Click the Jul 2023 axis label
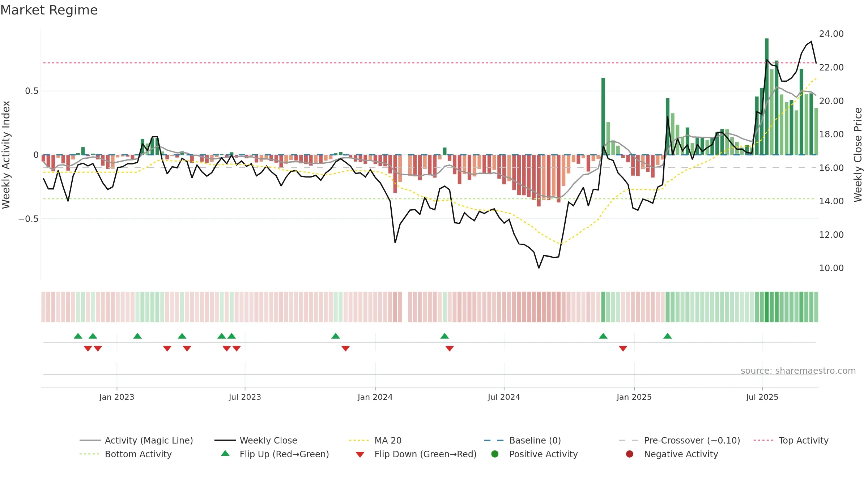Viewport: 868px width, 488px height. [245, 397]
